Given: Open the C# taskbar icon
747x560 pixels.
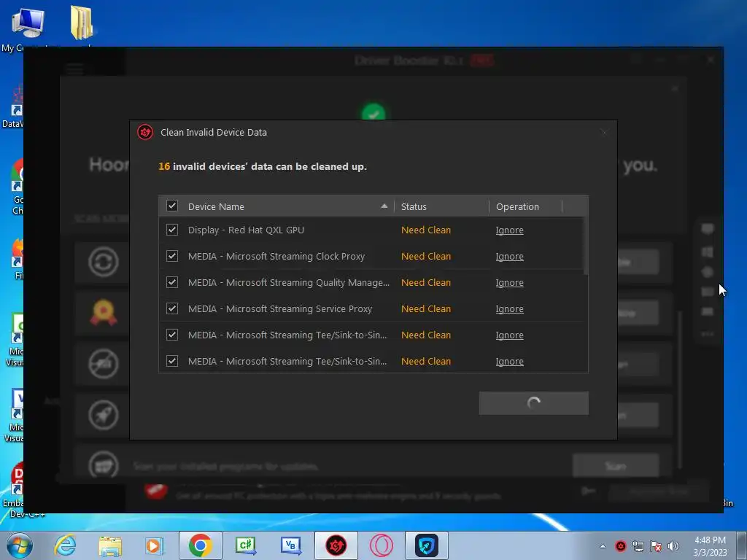Looking at the screenshot, I should point(245,545).
